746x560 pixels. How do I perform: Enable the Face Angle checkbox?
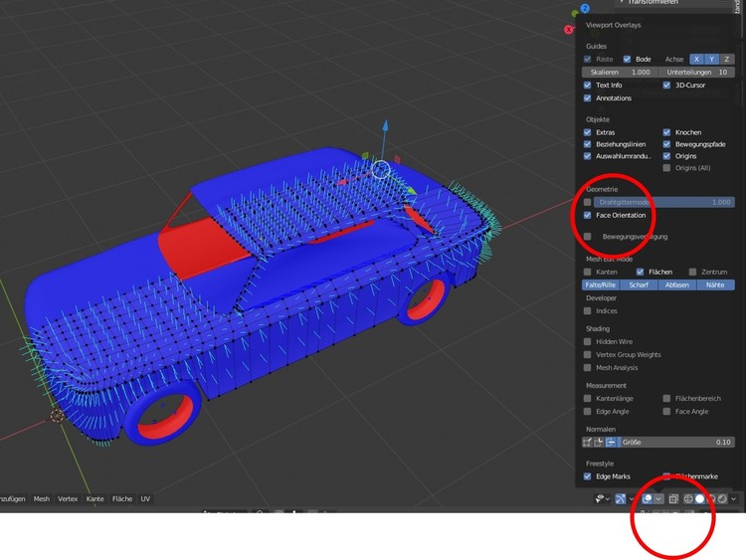pyautogui.click(x=666, y=411)
